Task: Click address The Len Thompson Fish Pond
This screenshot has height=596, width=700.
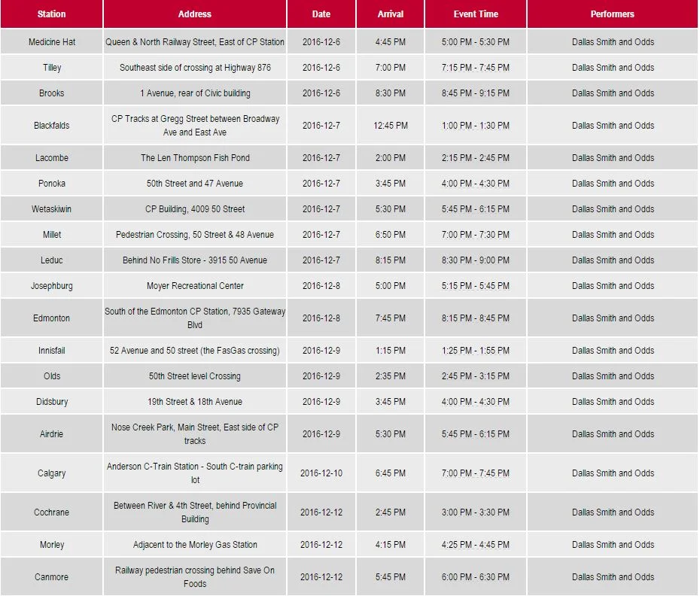Action: point(195,157)
